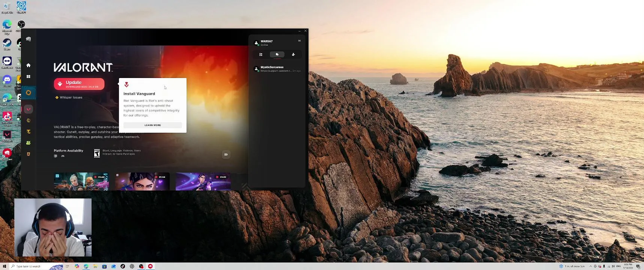Play the third trailer thumbnail 01:20
This screenshot has height=270, width=644.
203,181
